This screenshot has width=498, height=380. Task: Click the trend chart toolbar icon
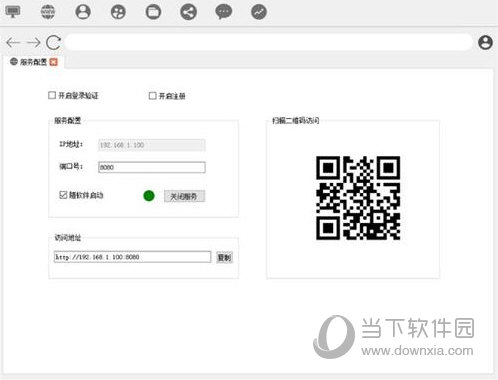point(259,12)
